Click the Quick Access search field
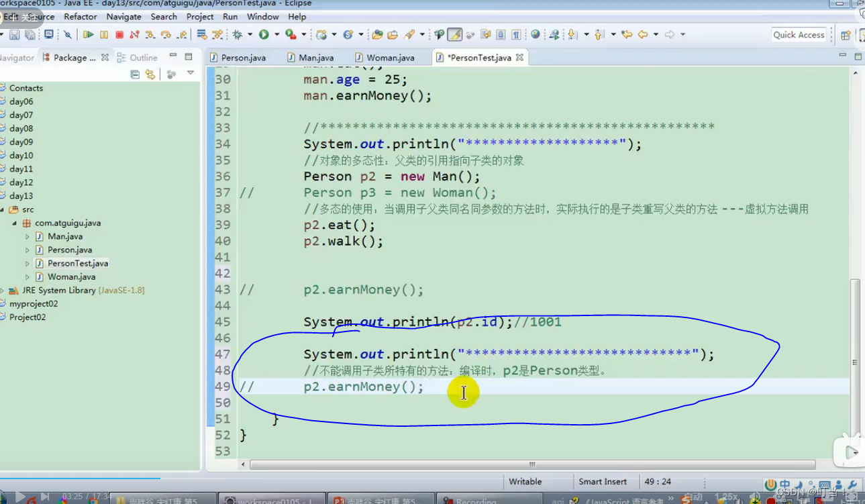Viewport: 865px width, 504px height. (x=798, y=35)
